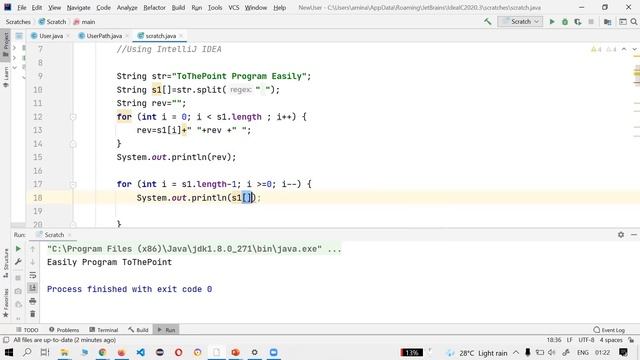Open the Problems tool window

point(64,330)
